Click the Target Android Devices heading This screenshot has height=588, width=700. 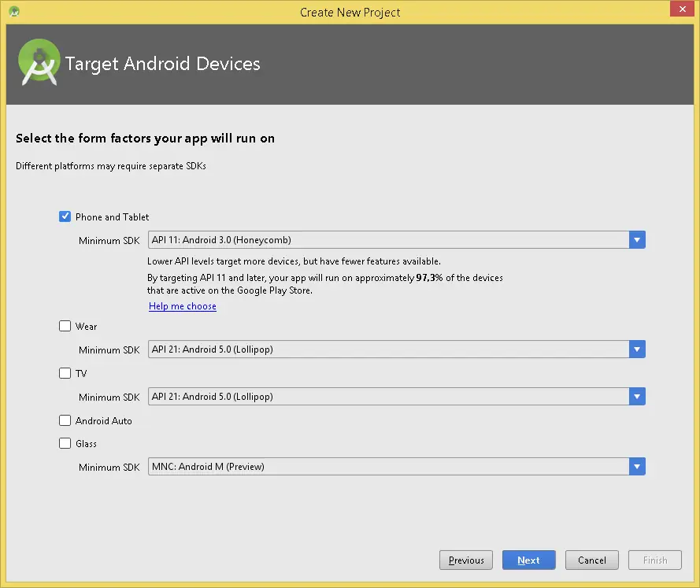[162, 64]
